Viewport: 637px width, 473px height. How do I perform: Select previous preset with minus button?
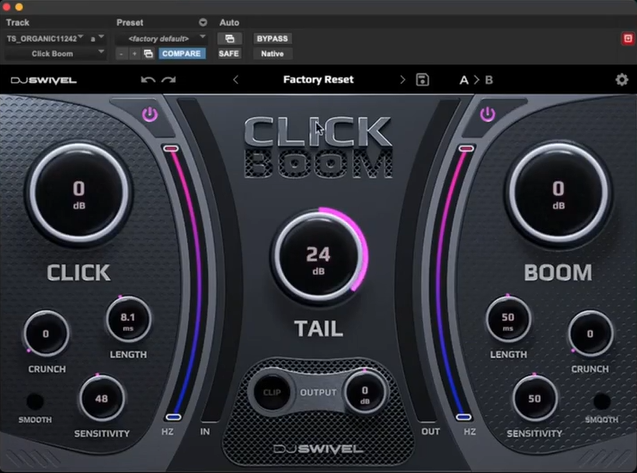[x=121, y=54]
